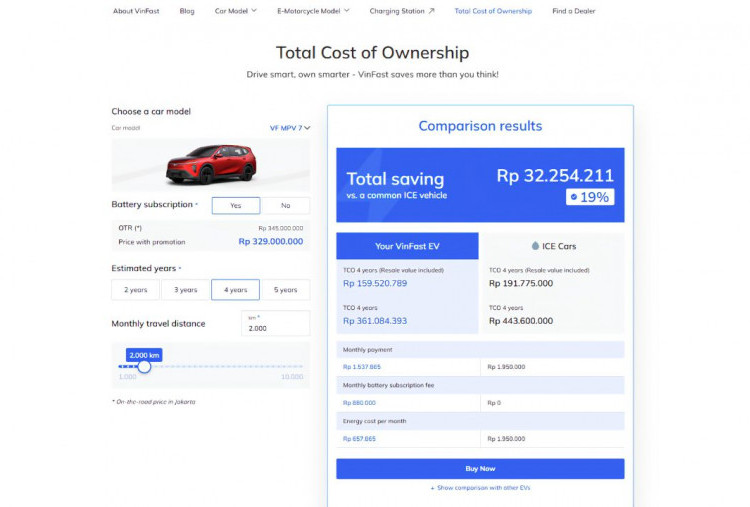This screenshot has width=750, height=507.
Task: Click the ICE Cars column header
Action: [x=553, y=246]
